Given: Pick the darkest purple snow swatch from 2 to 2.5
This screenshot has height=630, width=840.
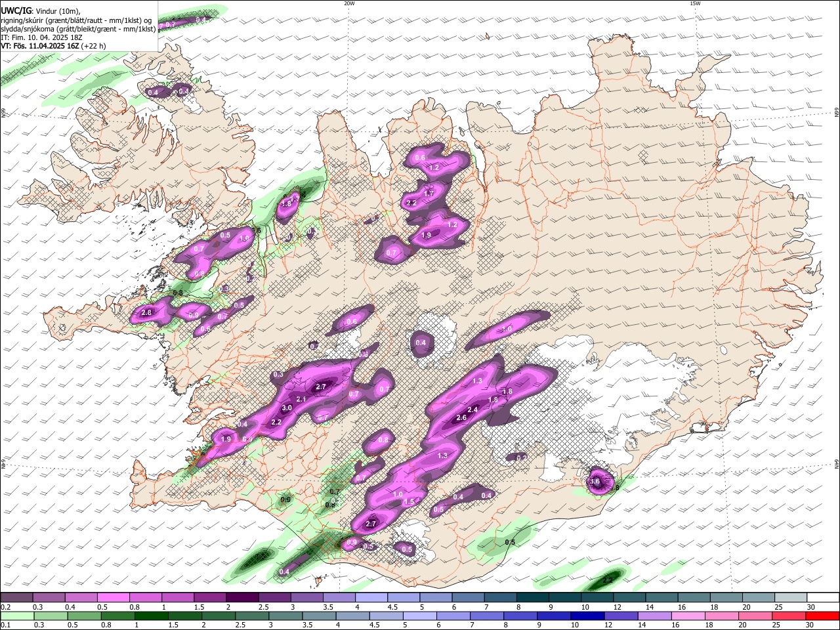Looking at the screenshot, I should tap(242, 597).
